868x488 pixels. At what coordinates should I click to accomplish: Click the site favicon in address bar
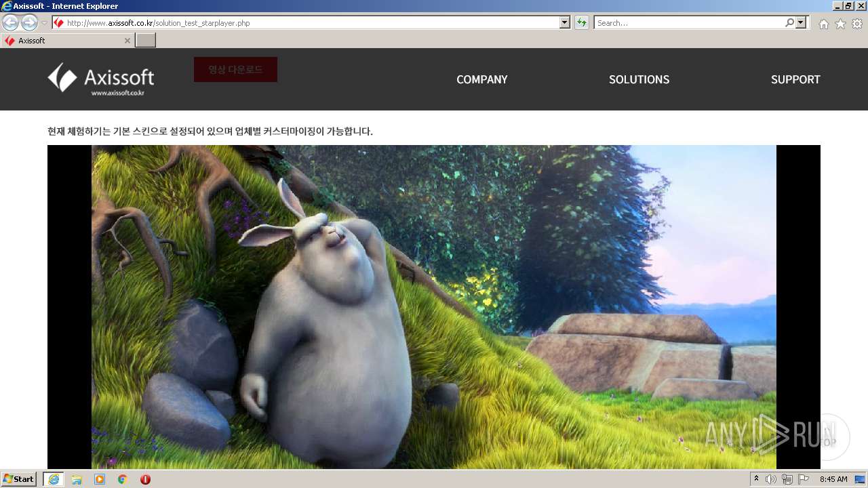click(59, 23)
